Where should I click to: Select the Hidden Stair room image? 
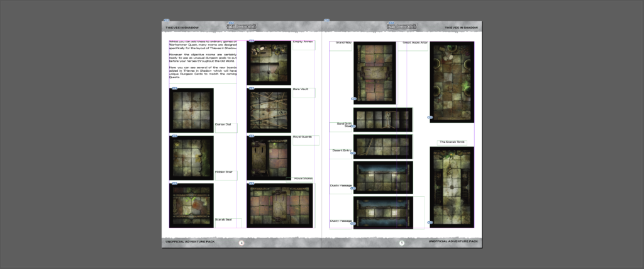pos(191,158)
